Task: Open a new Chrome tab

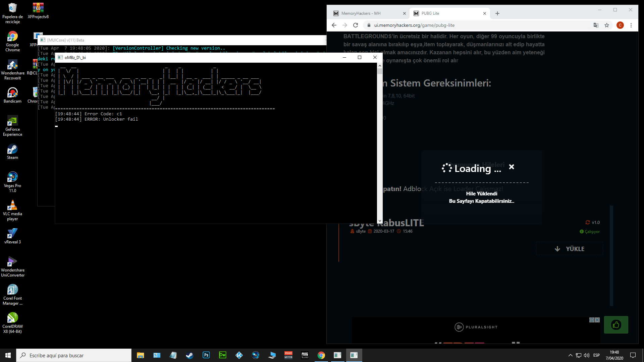Action: (x=497, y=13)
